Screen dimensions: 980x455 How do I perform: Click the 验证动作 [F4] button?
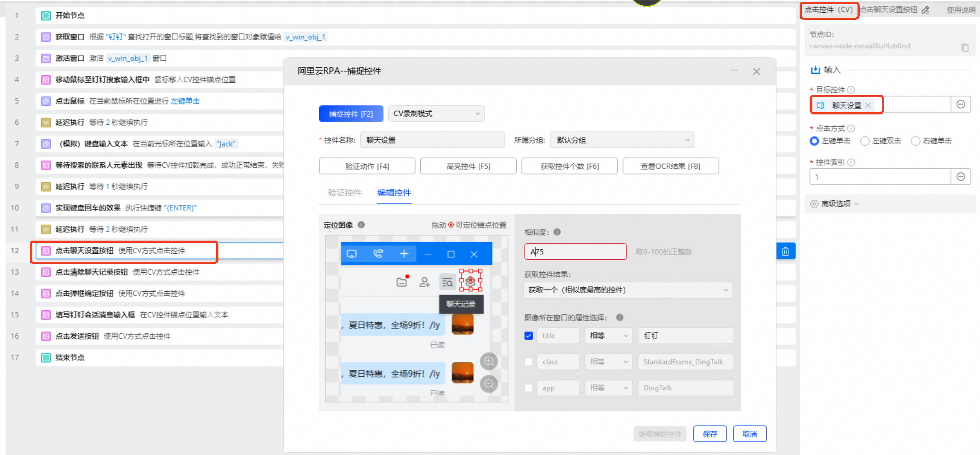pos(367,166)
